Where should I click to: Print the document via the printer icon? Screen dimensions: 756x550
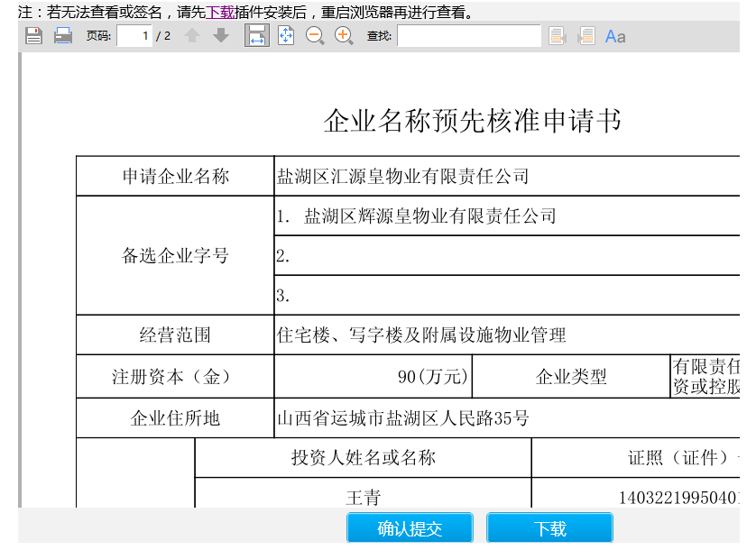coord(63,36)
